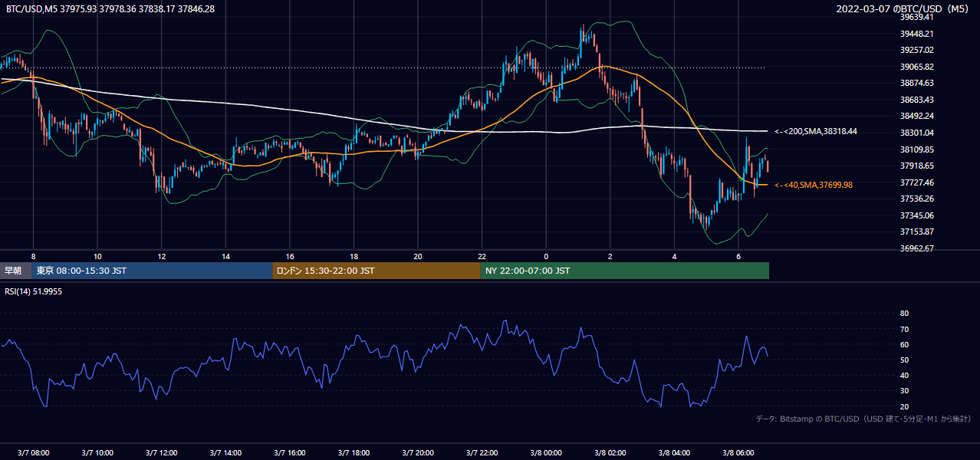The width and height of the screenshot is (980, 460).
Task: Click the 3/8 04:00 date label
Action: (x=675, y=453)
